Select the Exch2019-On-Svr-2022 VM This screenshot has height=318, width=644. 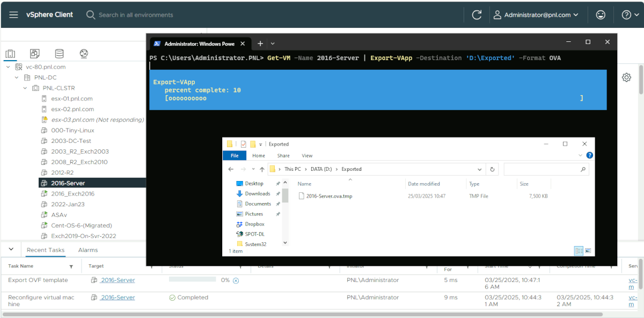pos(84,236)
